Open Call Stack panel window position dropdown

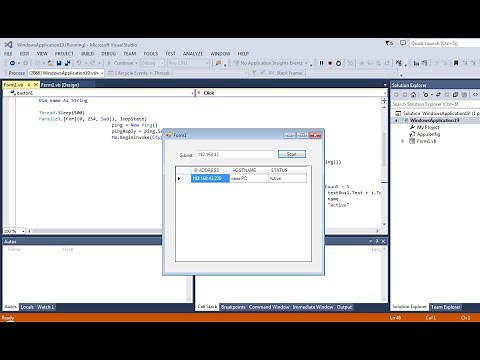tap(371, 241)
